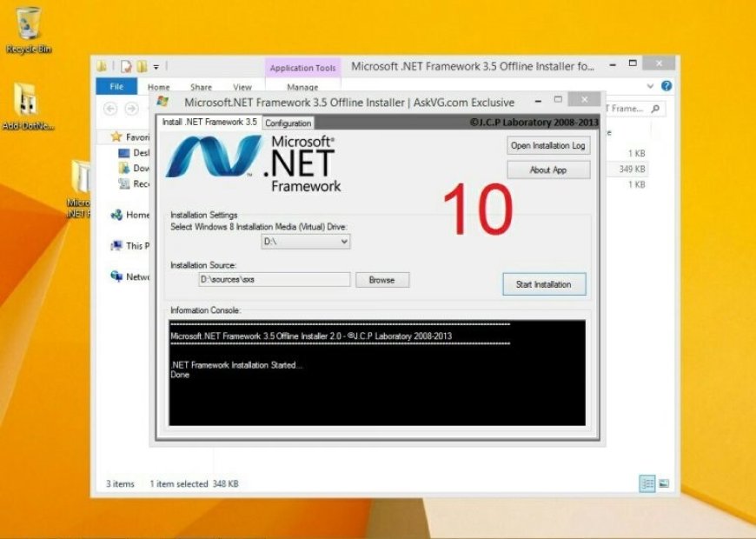Click the console header line mentioning Offline Installer 2.0
This screenshot has width=756, height=539.
[311, 336]
